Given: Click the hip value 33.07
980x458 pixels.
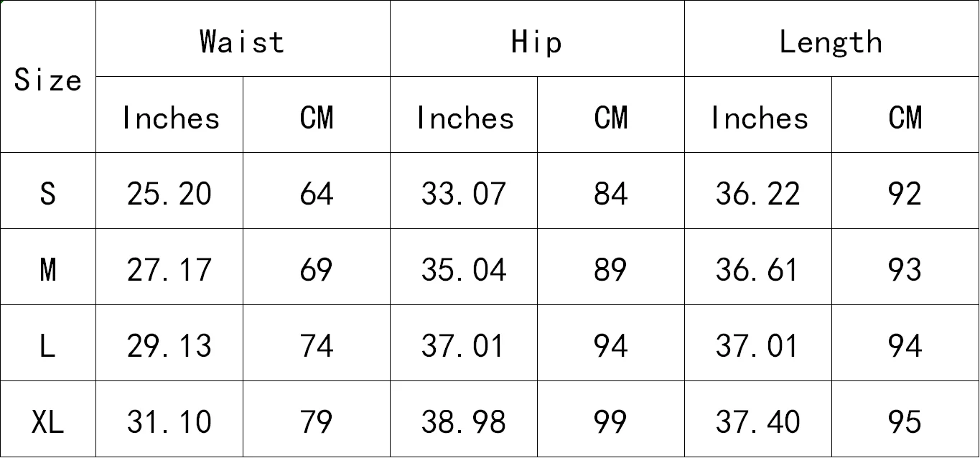Looking at the screenshot, I should tap(464, 191).
